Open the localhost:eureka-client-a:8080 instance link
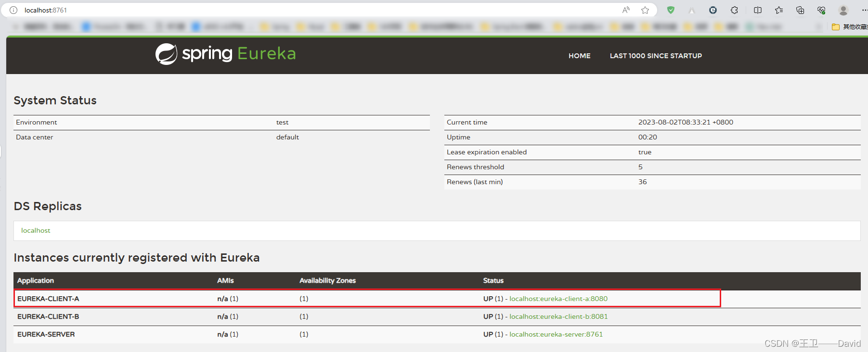The image size is (868, 352). pyautogui.click(x=558, y=299)
